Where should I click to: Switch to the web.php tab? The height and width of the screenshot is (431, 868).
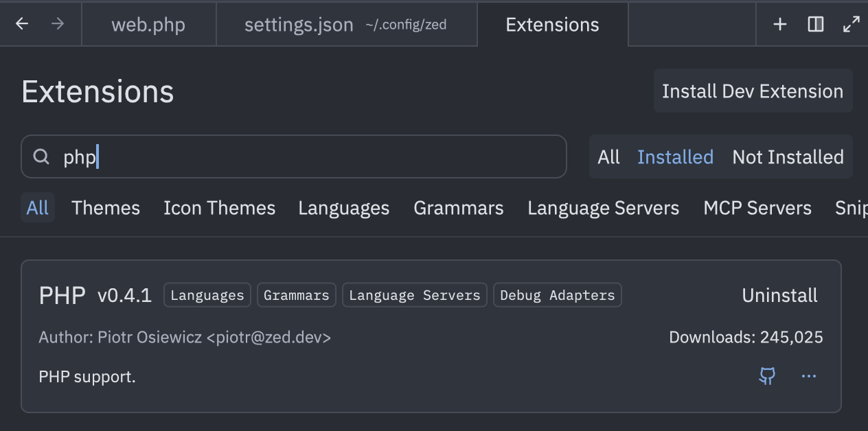(x=148, y=25)
